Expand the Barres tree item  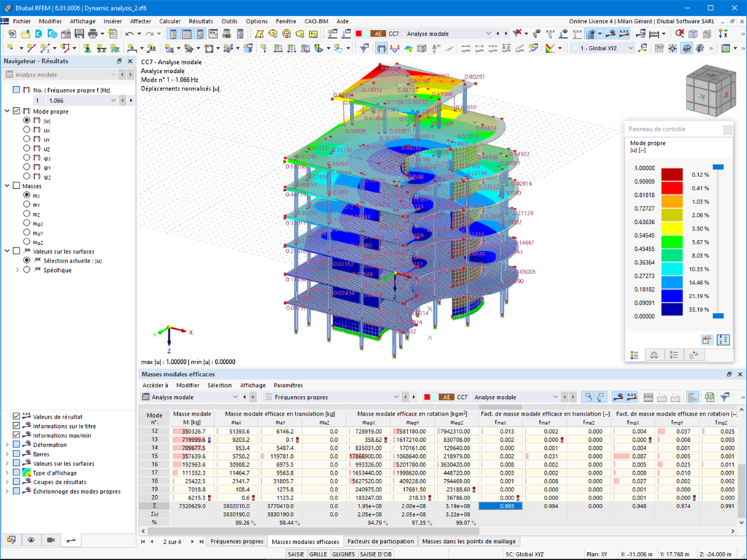pyautogui.click(x=7, y=454)
